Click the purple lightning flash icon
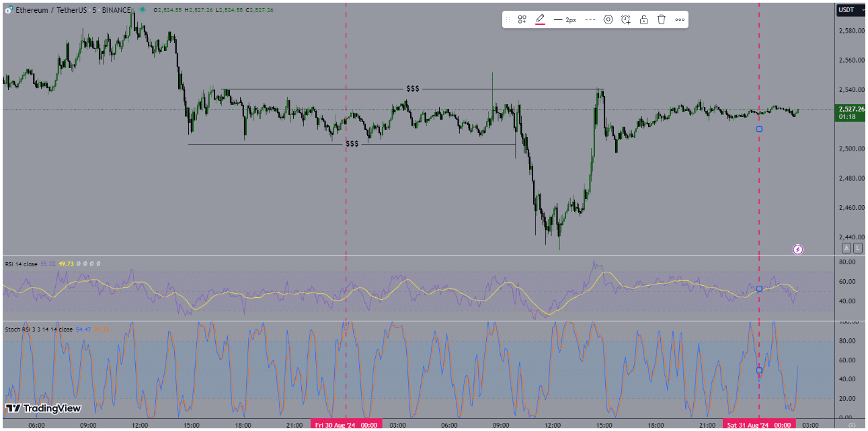Image resolution: width=868 pixels, height=431 pixels. coord(798,249)
